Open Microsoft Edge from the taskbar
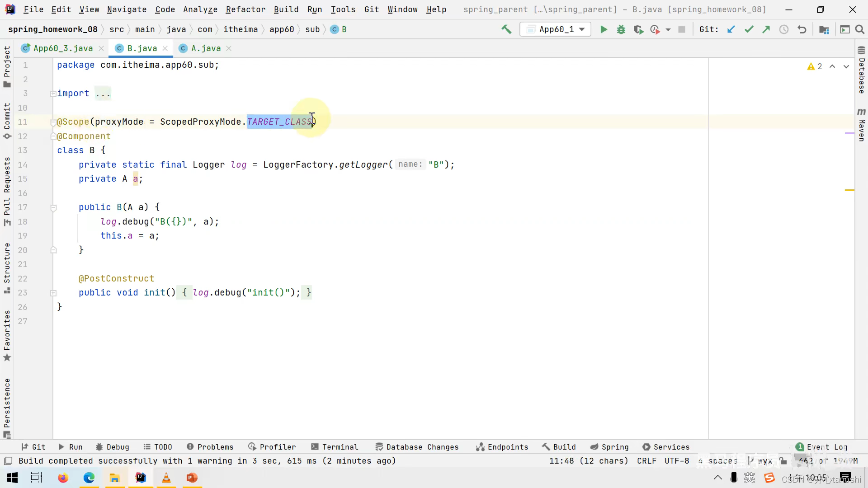 [89, 478]
